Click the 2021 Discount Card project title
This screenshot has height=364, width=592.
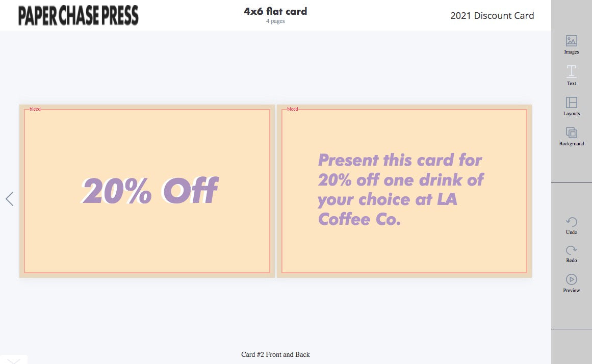(492, 16)
